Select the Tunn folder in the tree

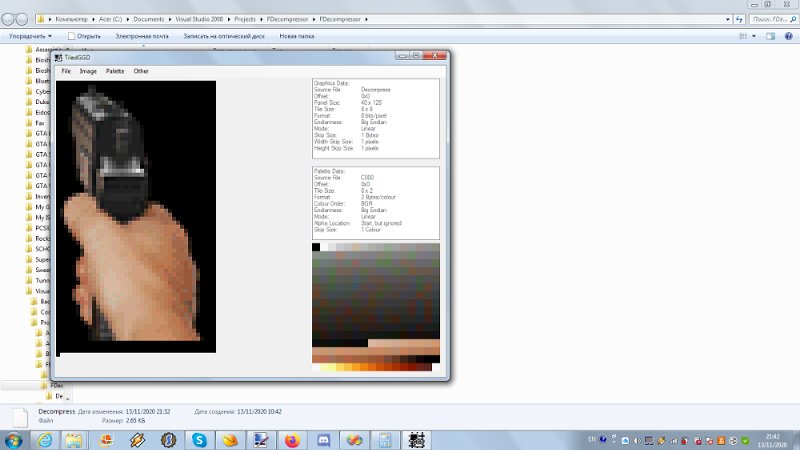pyautogui.click(x=38, y=281)
